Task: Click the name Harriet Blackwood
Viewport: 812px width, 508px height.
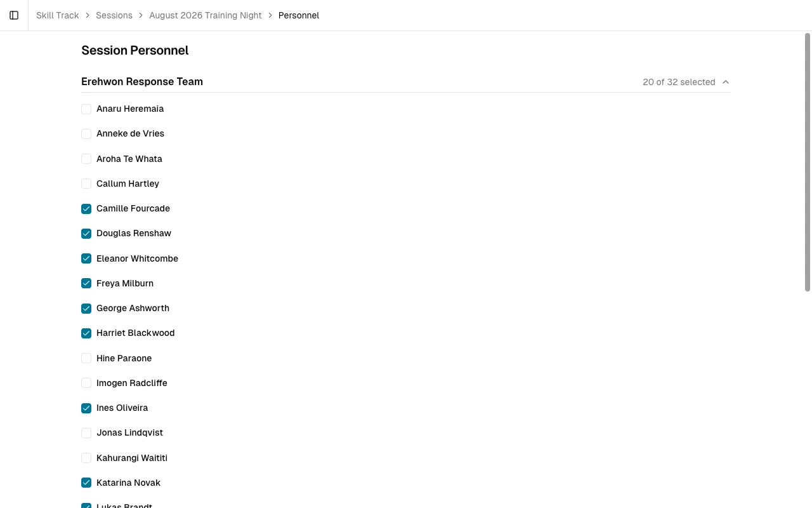Action: [135, 333]
